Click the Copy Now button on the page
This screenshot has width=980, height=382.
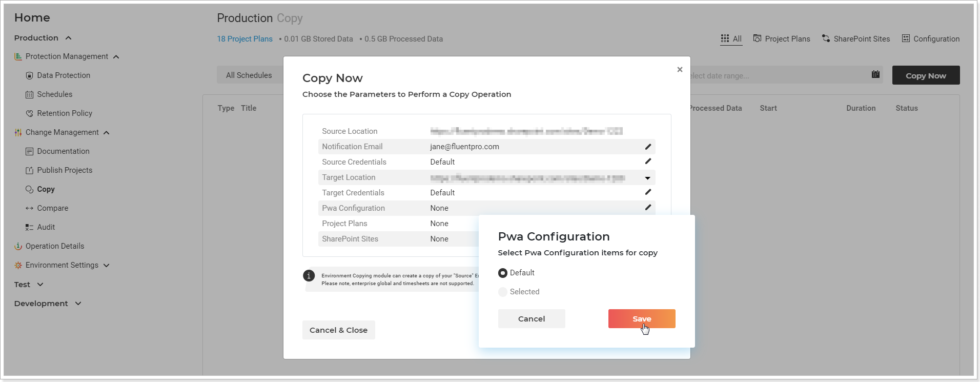(x=926, y=75)
